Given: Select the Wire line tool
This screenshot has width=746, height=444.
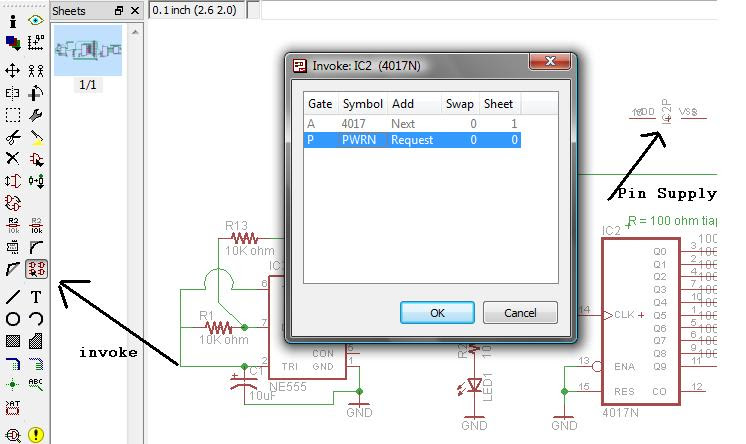Looking at the screenshot, I should (x=13, y=297).
